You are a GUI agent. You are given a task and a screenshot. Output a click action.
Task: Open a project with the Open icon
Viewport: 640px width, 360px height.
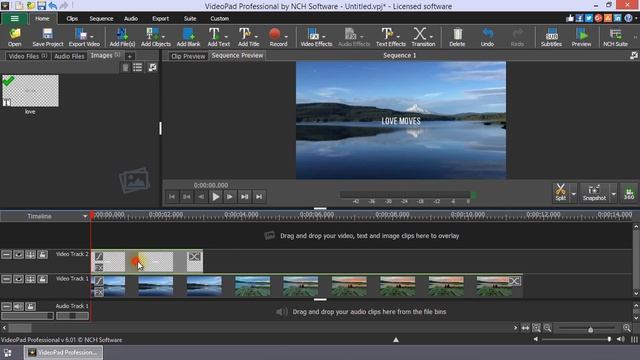(14, 37)
